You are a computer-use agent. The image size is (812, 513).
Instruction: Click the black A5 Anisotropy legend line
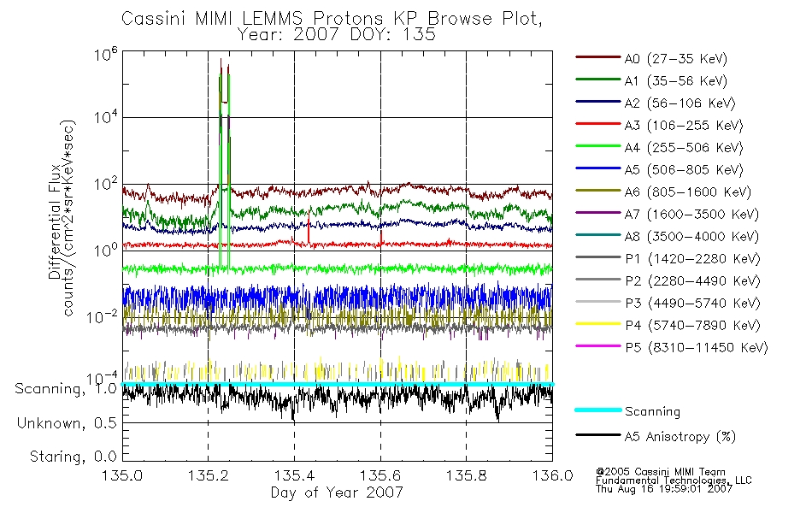point(597,434)
